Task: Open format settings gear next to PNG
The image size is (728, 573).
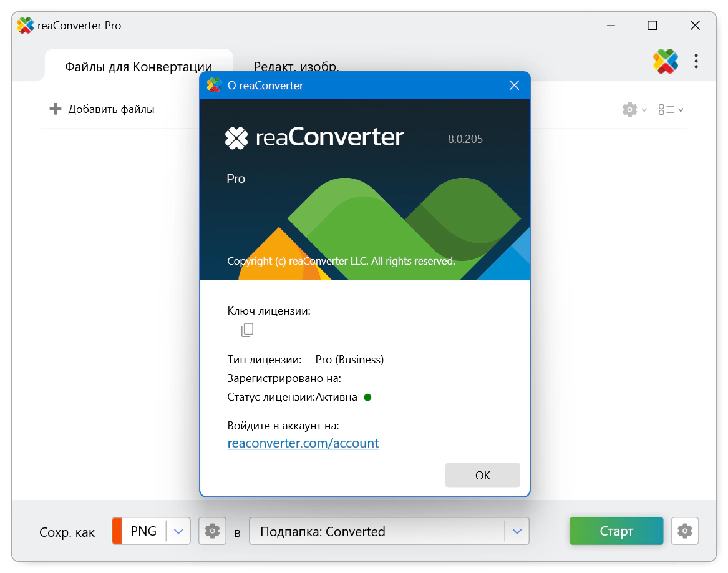Action: pos(212,531)
